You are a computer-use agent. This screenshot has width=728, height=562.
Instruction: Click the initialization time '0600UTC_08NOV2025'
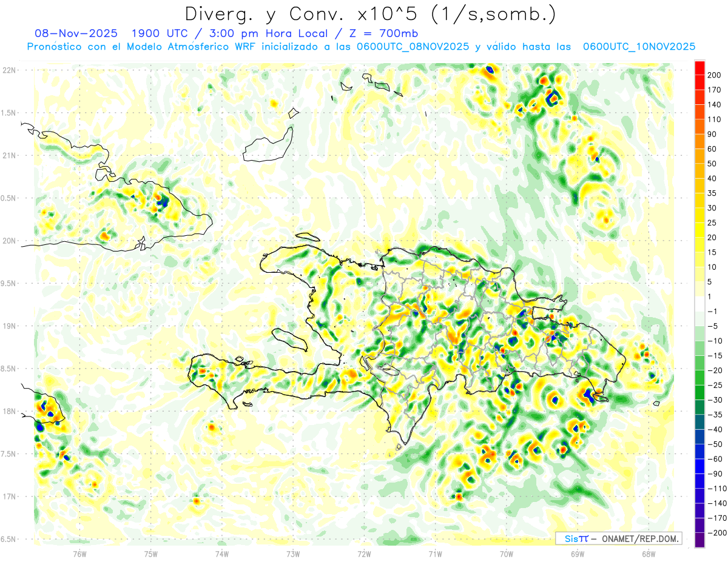click(413, 47)
